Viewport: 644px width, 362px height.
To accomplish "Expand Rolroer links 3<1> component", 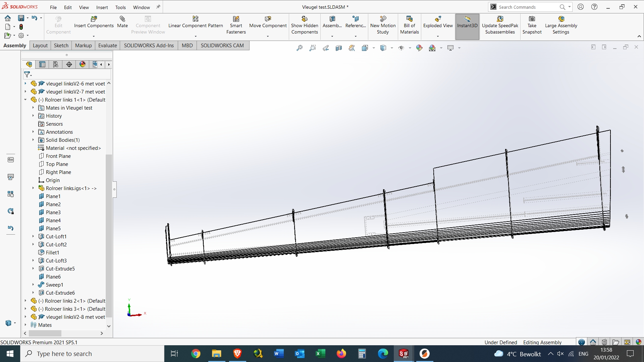I will pos(25,309).
